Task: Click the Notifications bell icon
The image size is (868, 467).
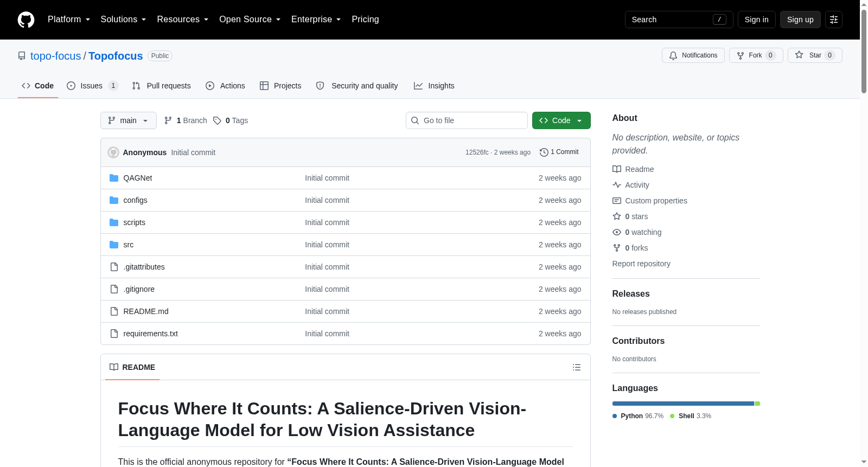Action: click(673, 55)
